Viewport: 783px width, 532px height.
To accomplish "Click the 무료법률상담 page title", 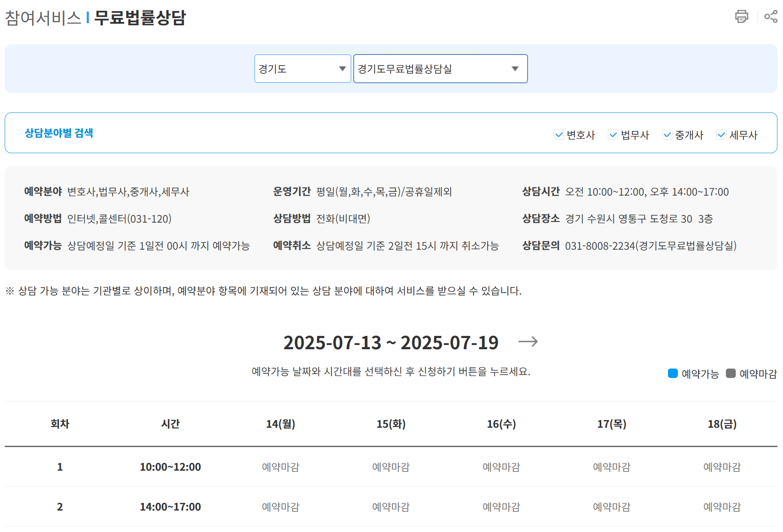I will point(140,18).
